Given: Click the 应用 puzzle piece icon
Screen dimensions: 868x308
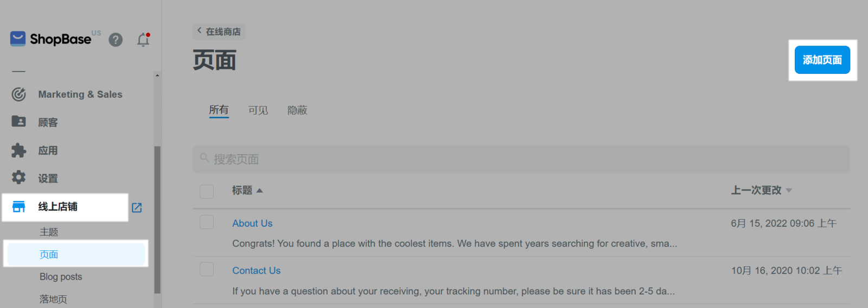Looking at the screenshot, I should [x=18, y=150].
